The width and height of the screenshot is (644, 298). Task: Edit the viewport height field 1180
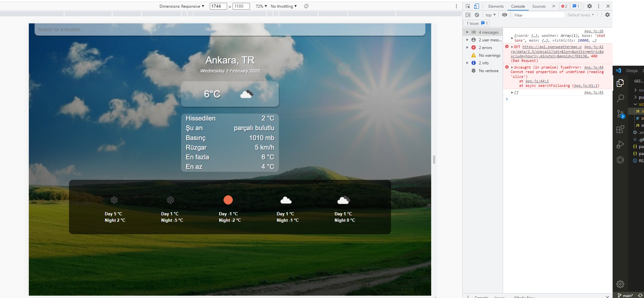(x=241, y=6)
